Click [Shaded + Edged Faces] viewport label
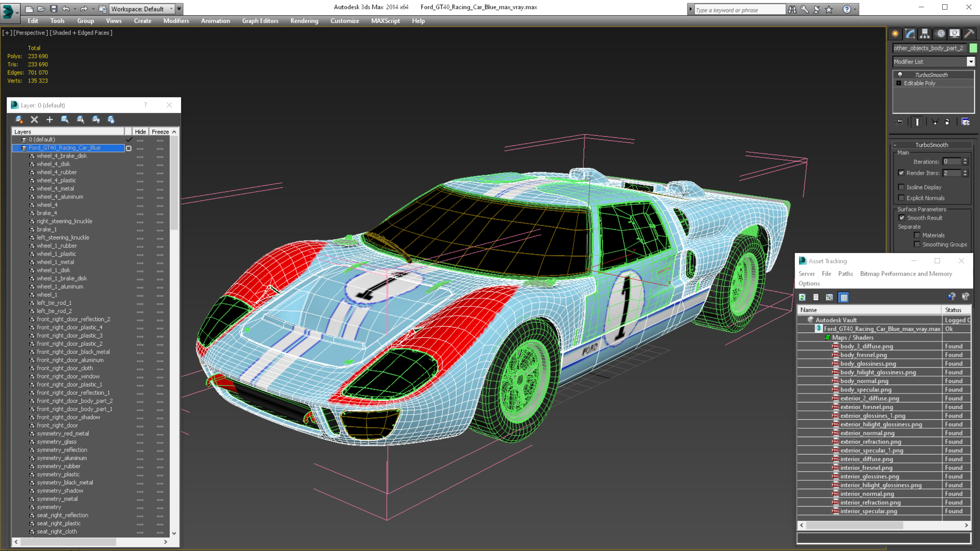980x551 pixels. pos(81,33)
